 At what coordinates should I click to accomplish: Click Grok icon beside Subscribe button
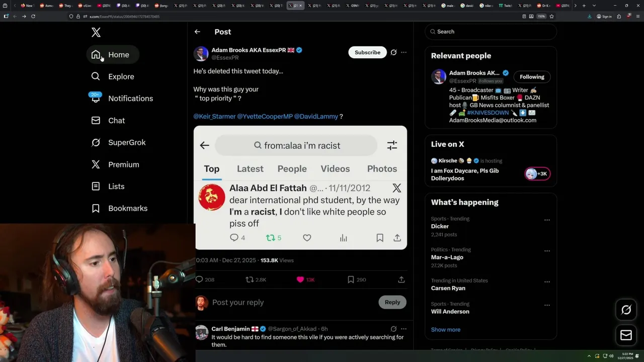pos(393,52)
